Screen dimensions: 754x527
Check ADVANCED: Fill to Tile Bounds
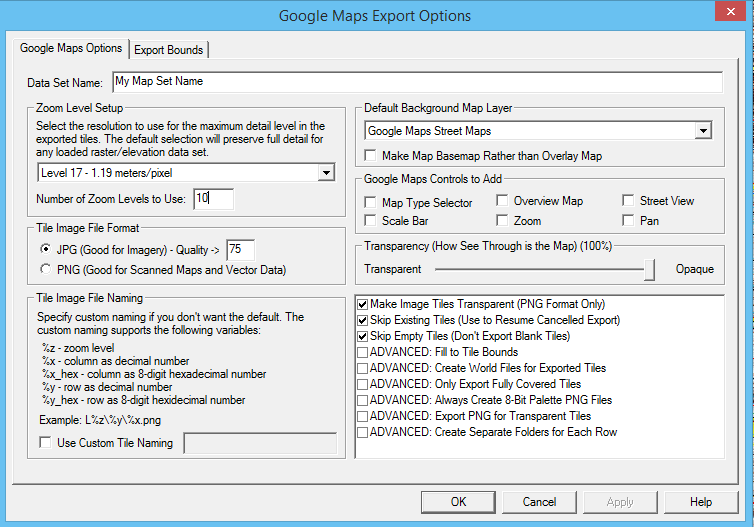pyautogui.click(x=363, y=352)
